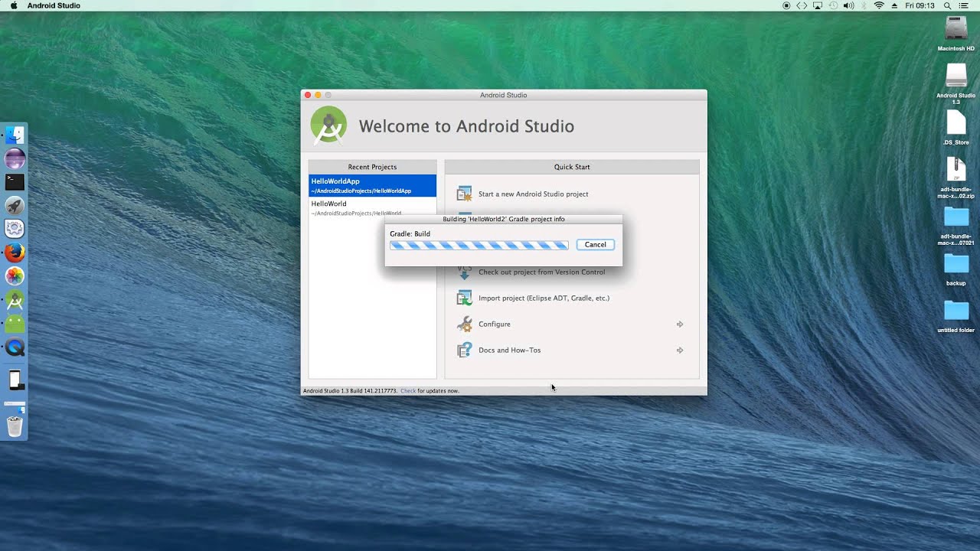This screenshot has width=980, height=551.
Task: Click the phone device icon in the Dock
Action: click(x=15, y=380)
